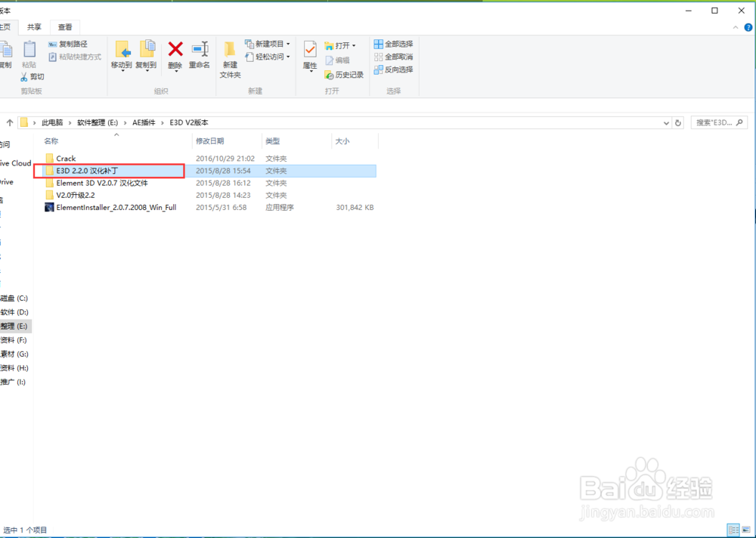The width and height of the screenshot is (756, 538).
Task: Open the New item dropdown
Action: [x=268, y=44]
